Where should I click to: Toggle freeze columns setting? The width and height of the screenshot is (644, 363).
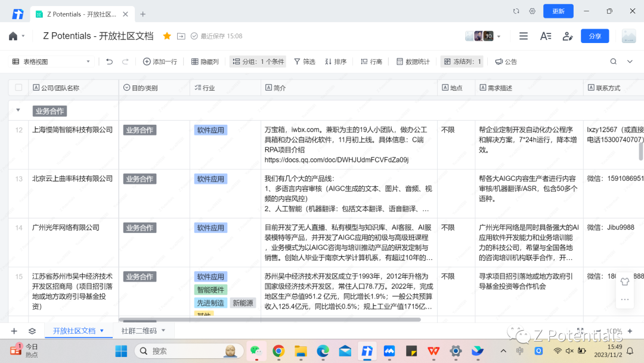[x=462, y=61]
